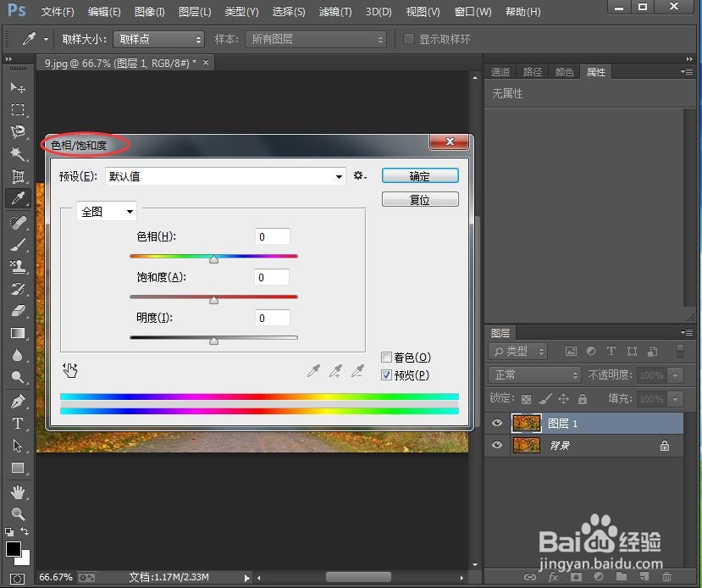Image resolution: width=702 pixels, height=588 pixels.
Task: Click the 确定 button
Action: pos(420,176)
